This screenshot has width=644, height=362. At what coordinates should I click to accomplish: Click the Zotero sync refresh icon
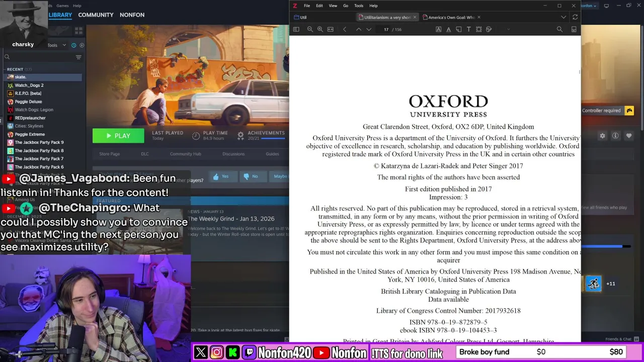click(x=575, y=17)
